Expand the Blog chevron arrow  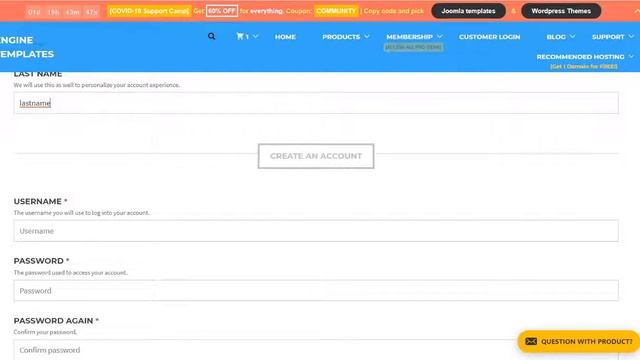click(572, 37)
